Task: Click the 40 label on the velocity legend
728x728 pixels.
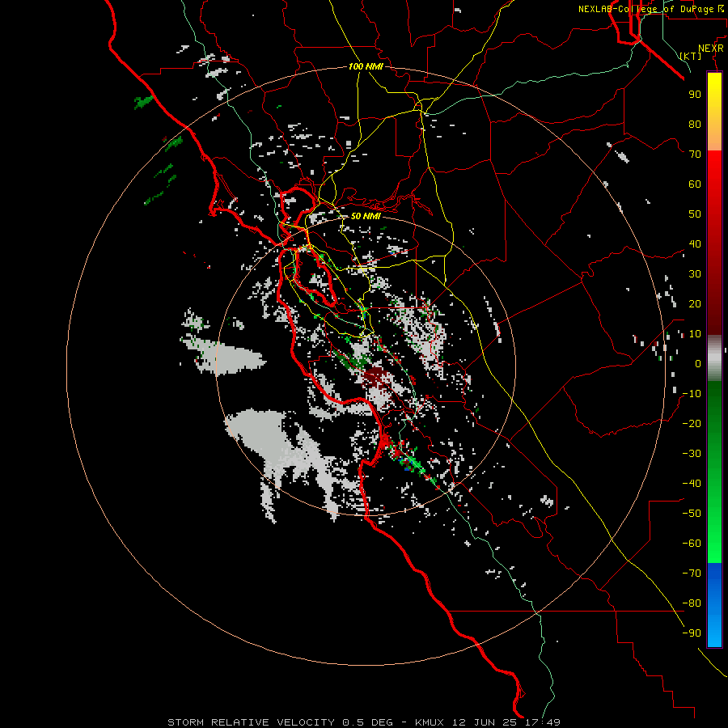Action: (695, 243)
